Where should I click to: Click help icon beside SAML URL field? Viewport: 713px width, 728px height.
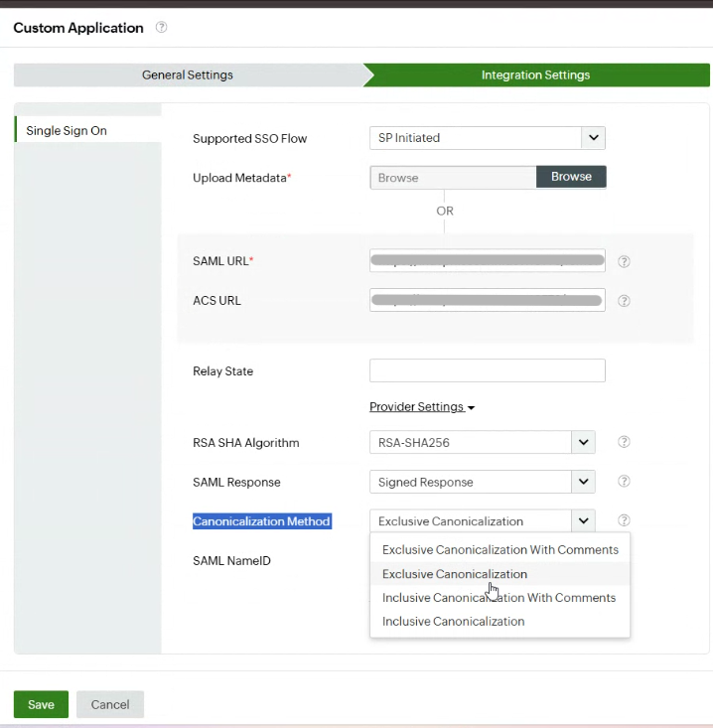[x=625, y=261]
